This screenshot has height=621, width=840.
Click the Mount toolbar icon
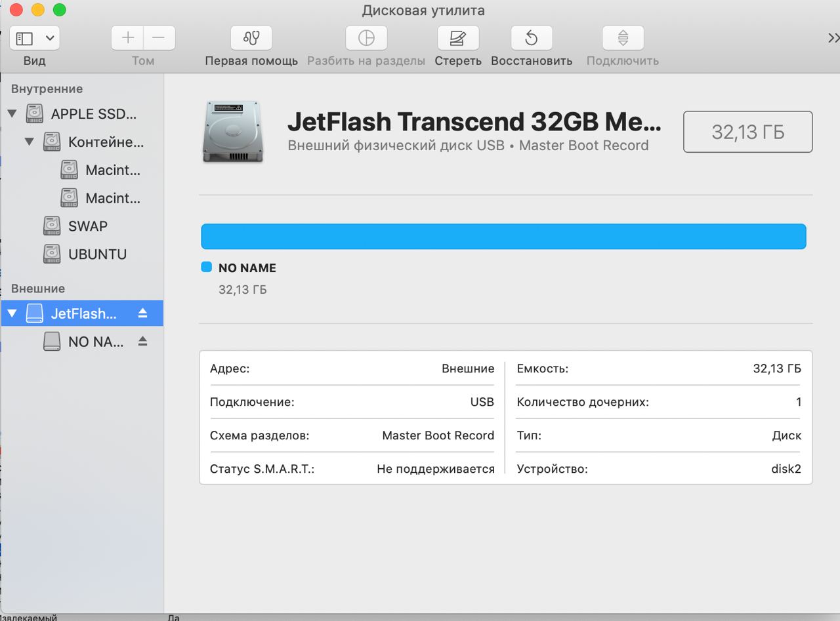[623, 38]
